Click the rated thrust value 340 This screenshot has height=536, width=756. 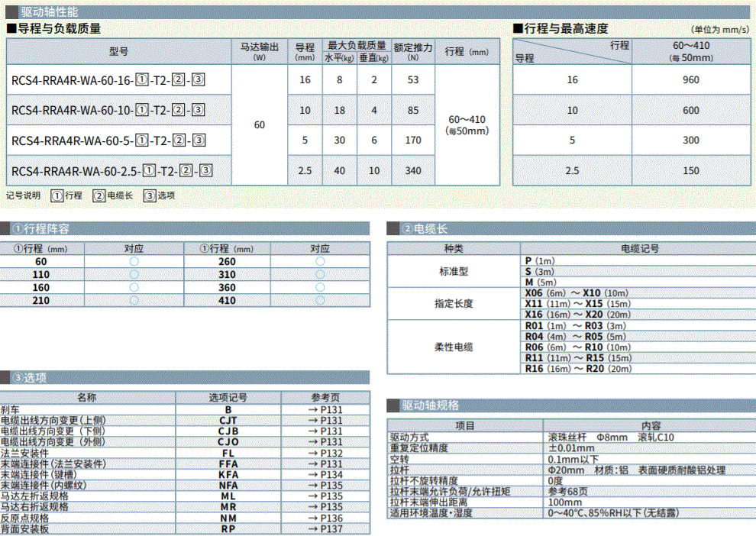click(413, 170)
